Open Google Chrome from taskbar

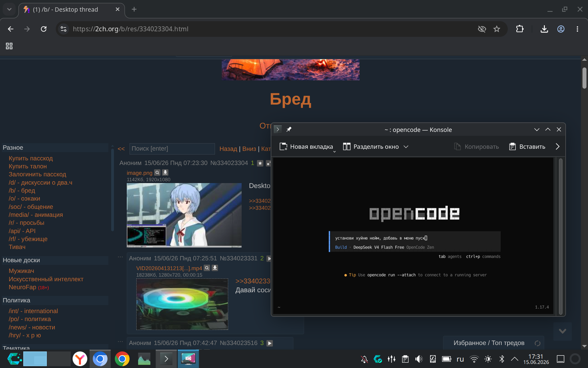coord(122,359)
